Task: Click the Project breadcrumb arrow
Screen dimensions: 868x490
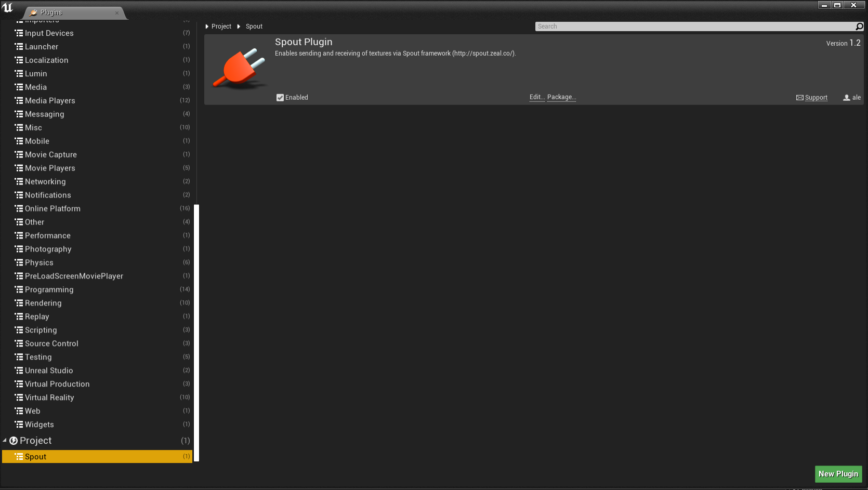Action: point(207,27)
